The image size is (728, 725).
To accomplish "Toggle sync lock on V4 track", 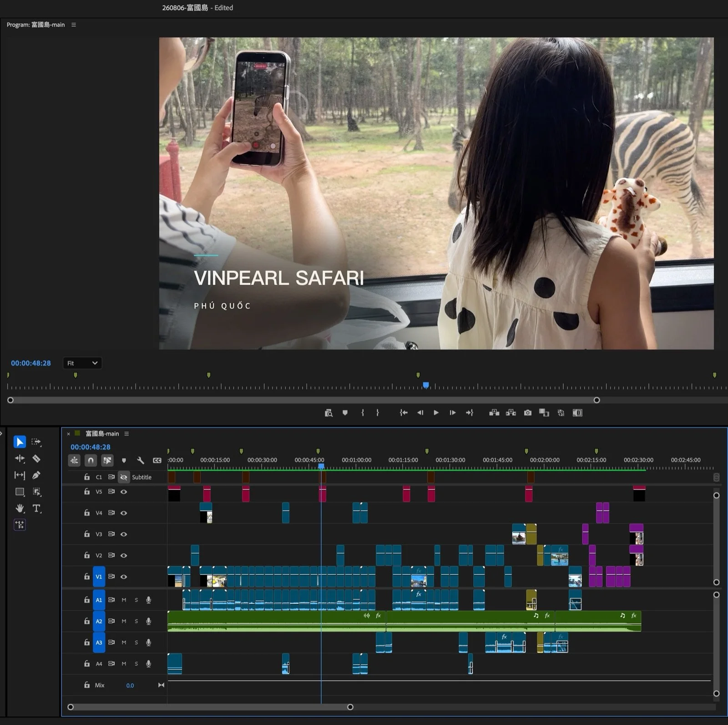I will (111, 513).
